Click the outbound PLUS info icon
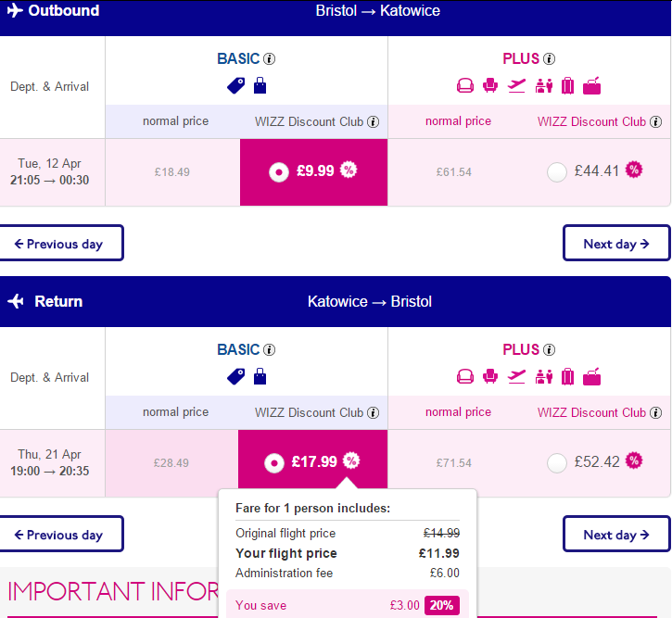This screenshot has width=672, height=618. (x=549, y=58)
